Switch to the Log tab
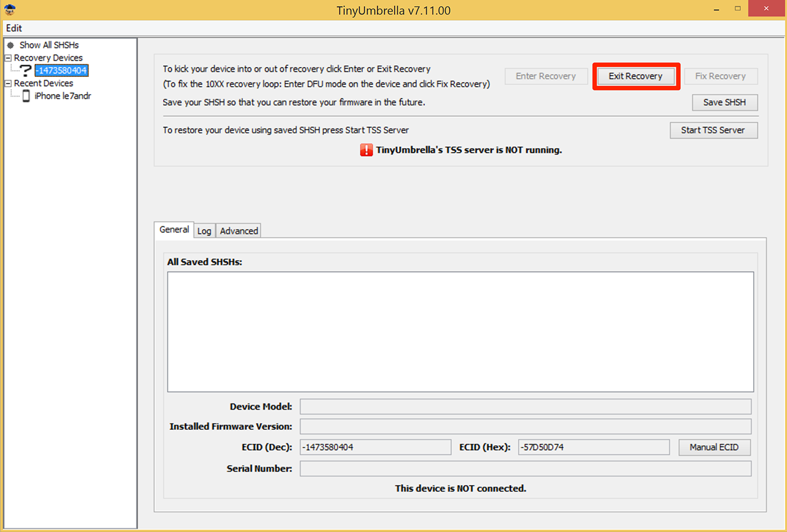Viewport: 787px width, 532px height. pos(204,231)
